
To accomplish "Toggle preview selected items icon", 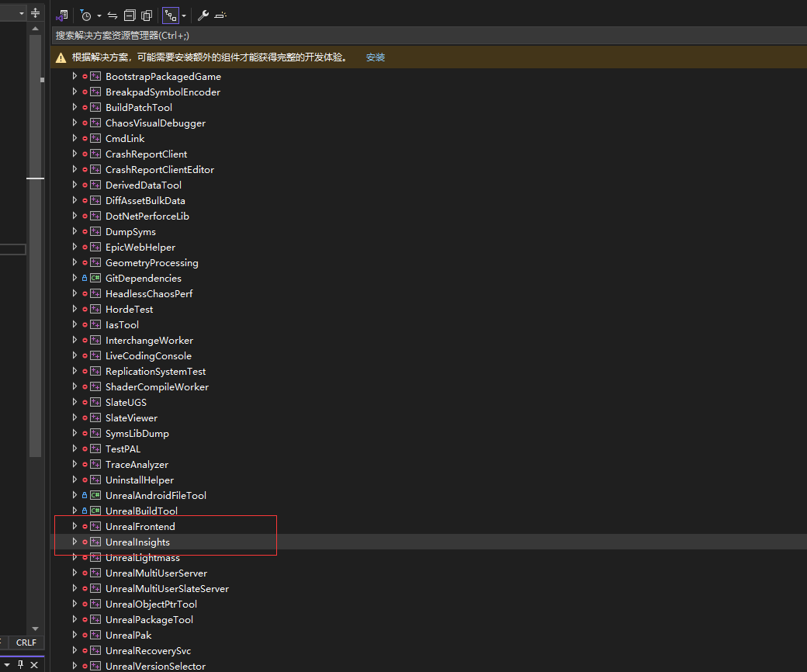I will point(220,16).
